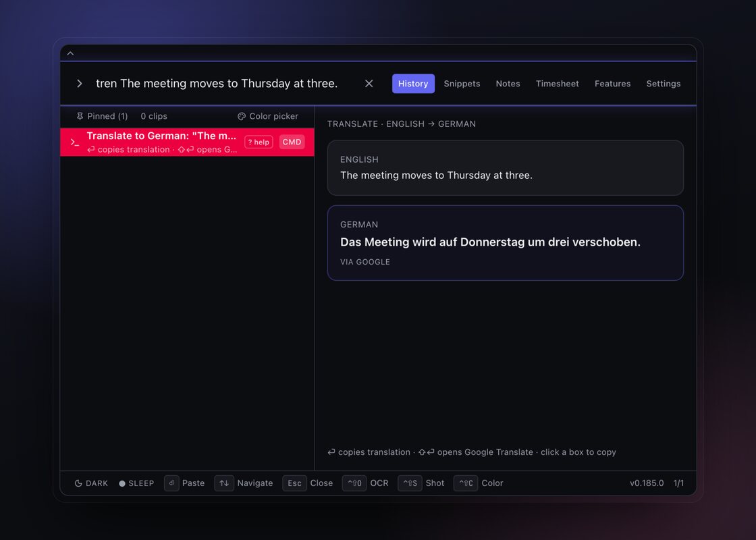Click the CMD badge on the result row
This screenshot has width=756, height=540.
[292, 142]
